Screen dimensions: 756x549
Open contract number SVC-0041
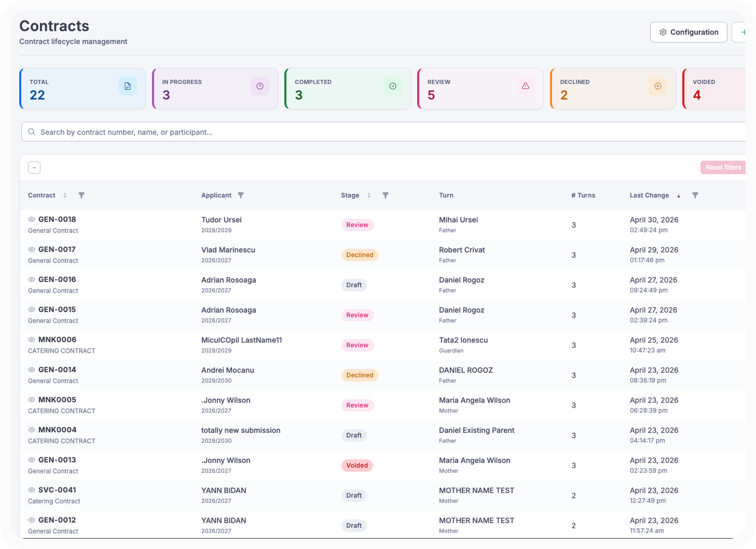(x=57, y=490)
